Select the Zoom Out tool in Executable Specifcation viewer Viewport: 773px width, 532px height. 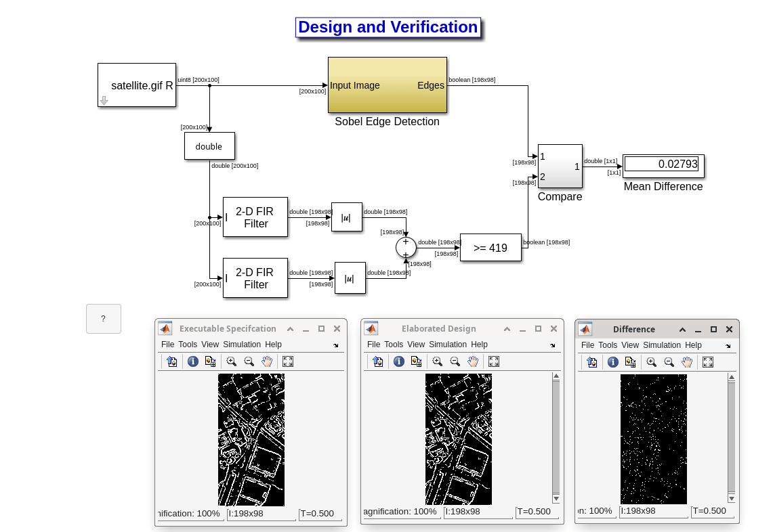(x=249, y=361)
